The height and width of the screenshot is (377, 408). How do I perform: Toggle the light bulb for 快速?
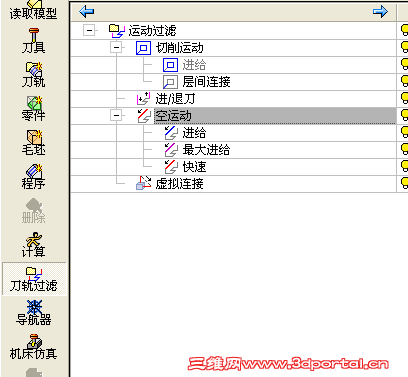(404, 166)
